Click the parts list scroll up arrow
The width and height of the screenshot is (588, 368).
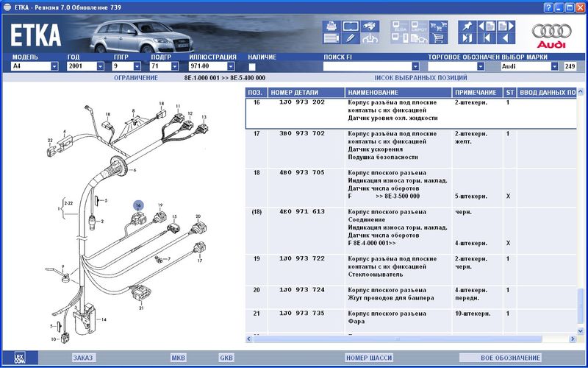[x=581, y=91]
